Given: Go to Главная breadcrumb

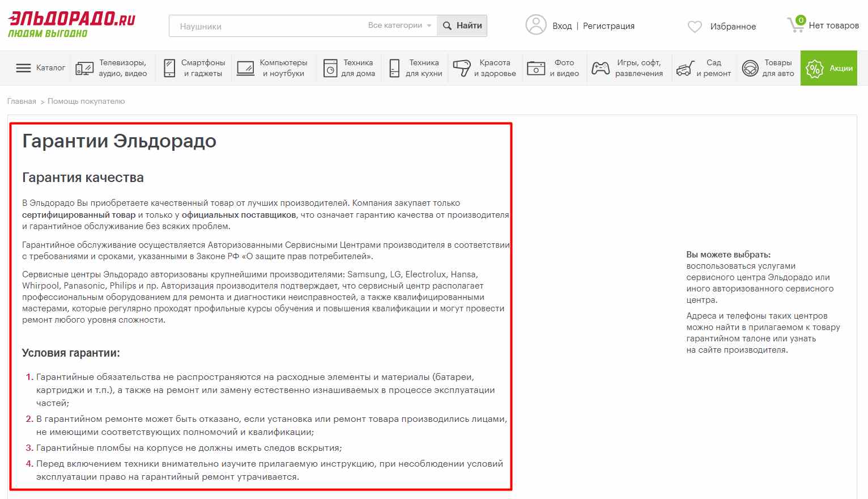Looking at the screenshot, I should click(x=22, y=102).
